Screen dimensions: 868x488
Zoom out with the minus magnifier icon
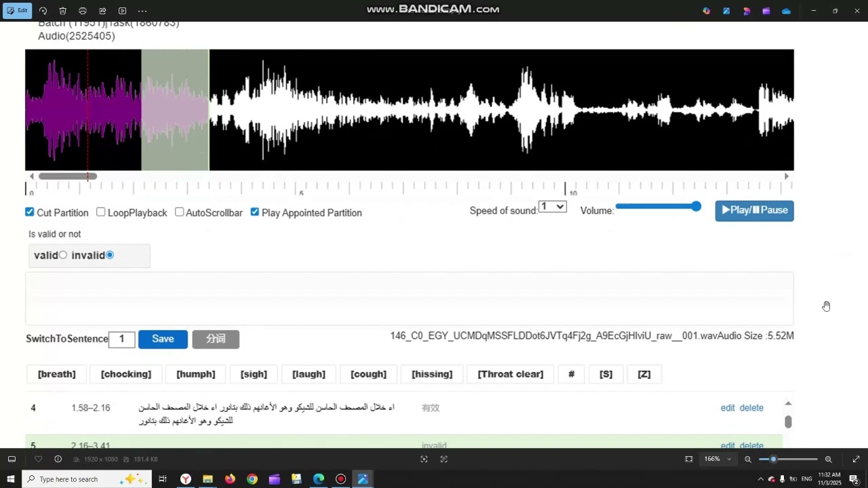748,459
